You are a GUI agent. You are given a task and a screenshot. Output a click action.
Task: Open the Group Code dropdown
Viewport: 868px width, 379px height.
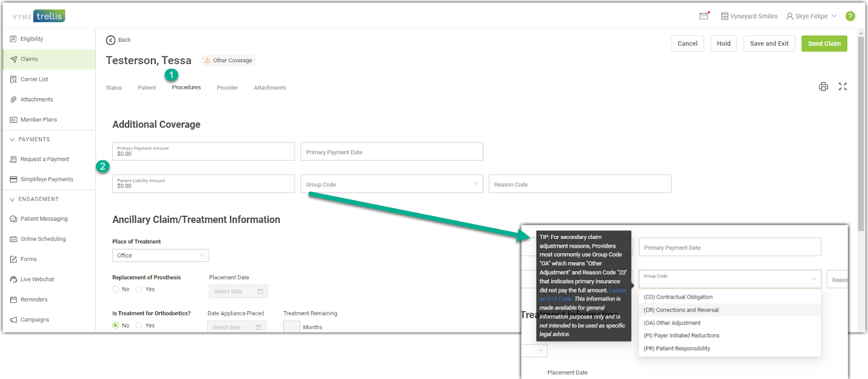[392, 184]
